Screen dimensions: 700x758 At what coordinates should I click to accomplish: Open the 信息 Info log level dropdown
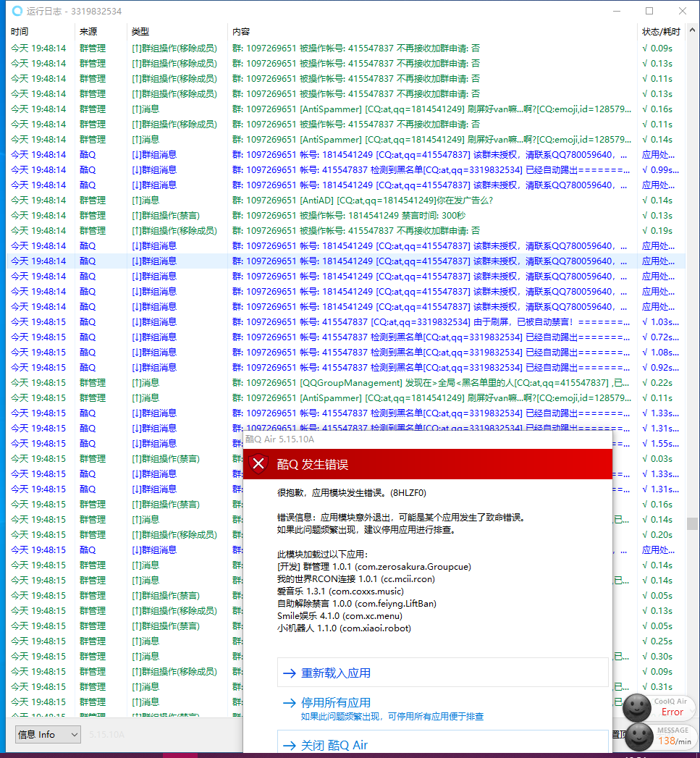(x=48, y=734)
